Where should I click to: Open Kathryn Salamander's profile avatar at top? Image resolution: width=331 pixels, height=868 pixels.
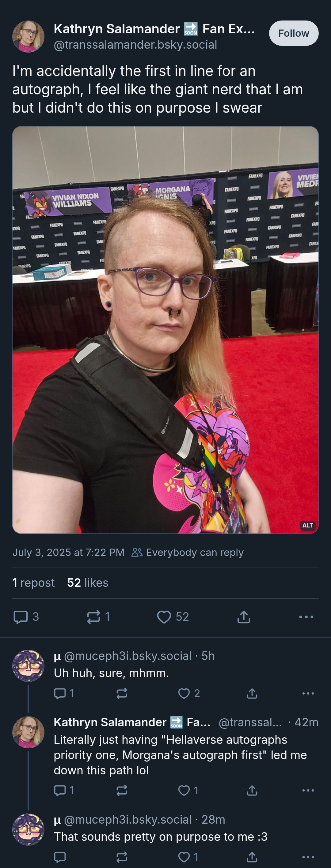pyautogui.click(x=28, y=36)
